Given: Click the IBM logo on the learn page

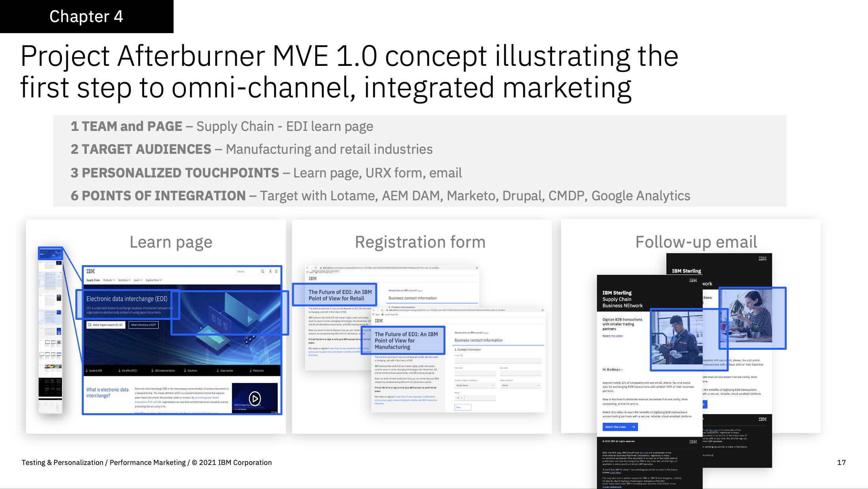Looking at the screenshot, I should [91, 271].
